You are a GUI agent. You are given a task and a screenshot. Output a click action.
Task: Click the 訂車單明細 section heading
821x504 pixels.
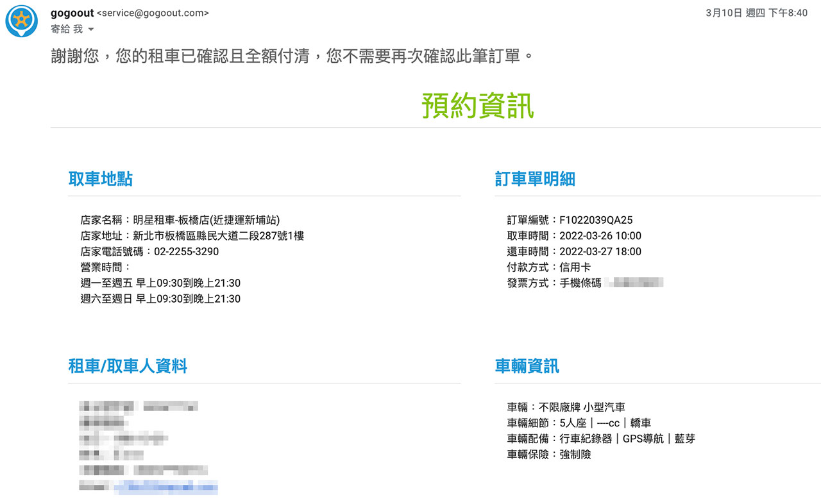pos(535,179)
